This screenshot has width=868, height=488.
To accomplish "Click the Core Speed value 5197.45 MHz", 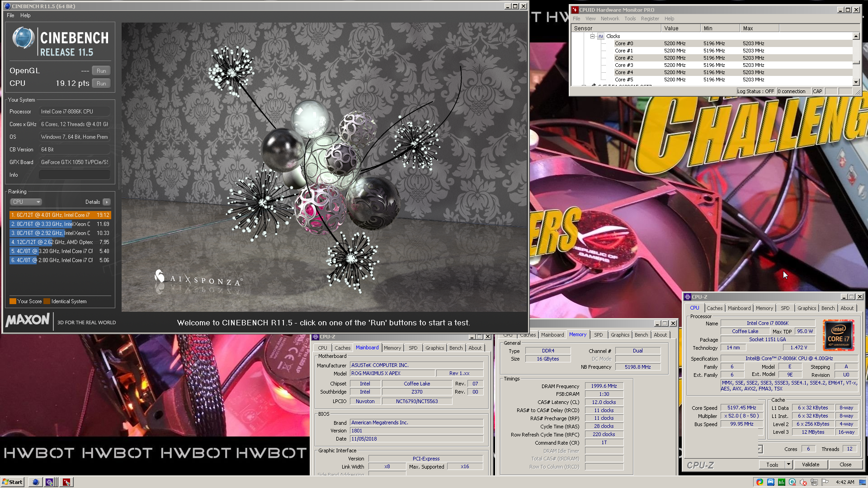I will [741, 408].
